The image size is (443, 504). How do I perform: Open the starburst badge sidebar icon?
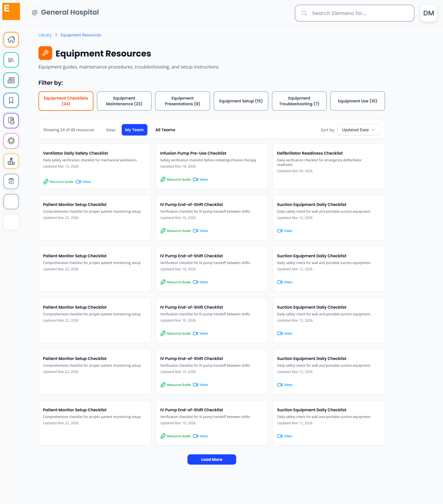11,141
